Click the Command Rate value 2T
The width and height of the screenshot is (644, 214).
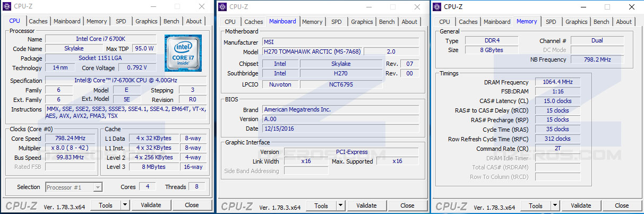point(557,149)
